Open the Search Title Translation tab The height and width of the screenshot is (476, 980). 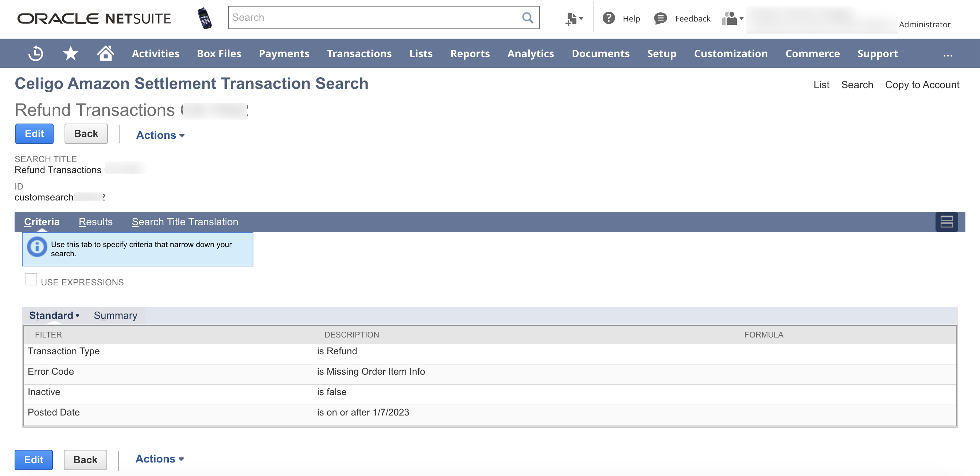pos(185,222)
